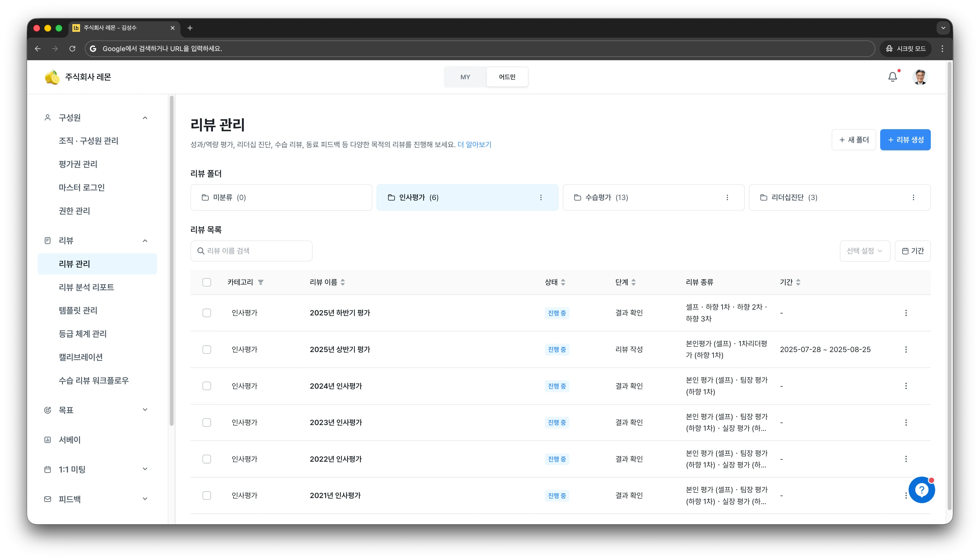Check the box for 2025년 상반기 평가
The width and height of the screenshot is (980, 560).
pos(207,349)
